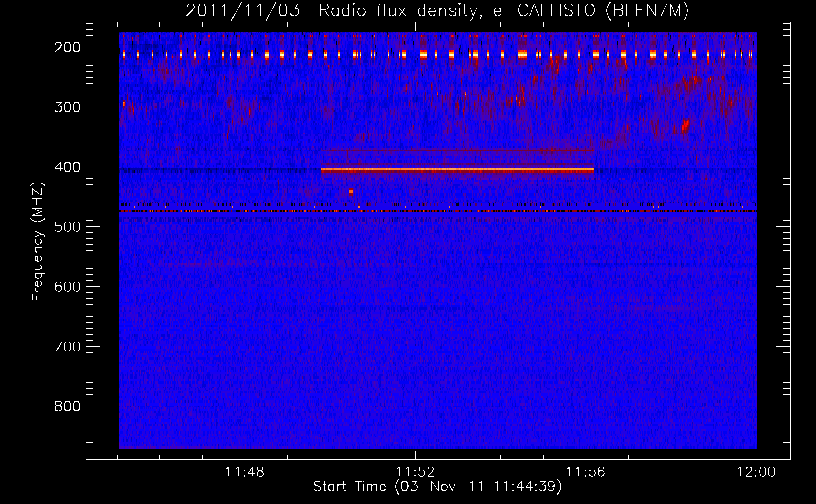The width and height of the screenshot is (816, 504).
Task: Click the faint thin red line near 370 MHz
Action: click(457, 150)
